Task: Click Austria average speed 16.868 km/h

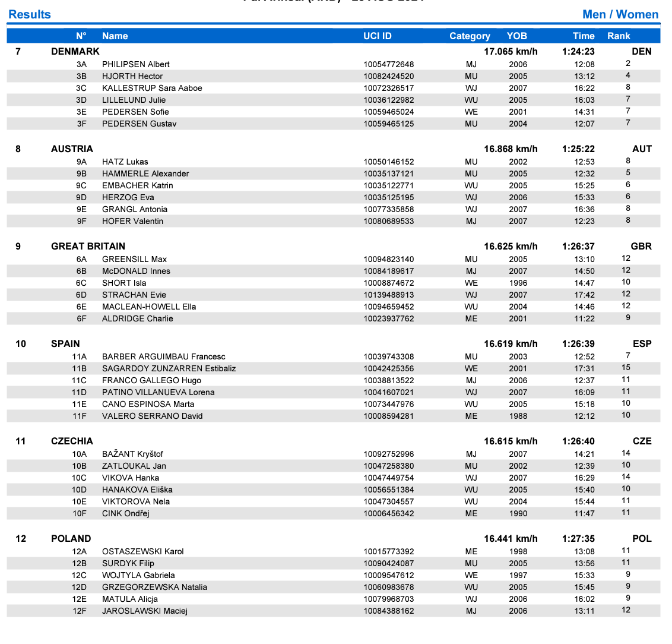Action: (x=511, y=149)
